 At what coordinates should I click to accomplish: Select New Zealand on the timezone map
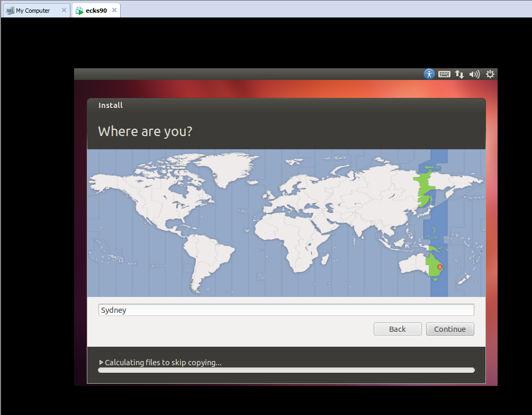pos(464,279)
